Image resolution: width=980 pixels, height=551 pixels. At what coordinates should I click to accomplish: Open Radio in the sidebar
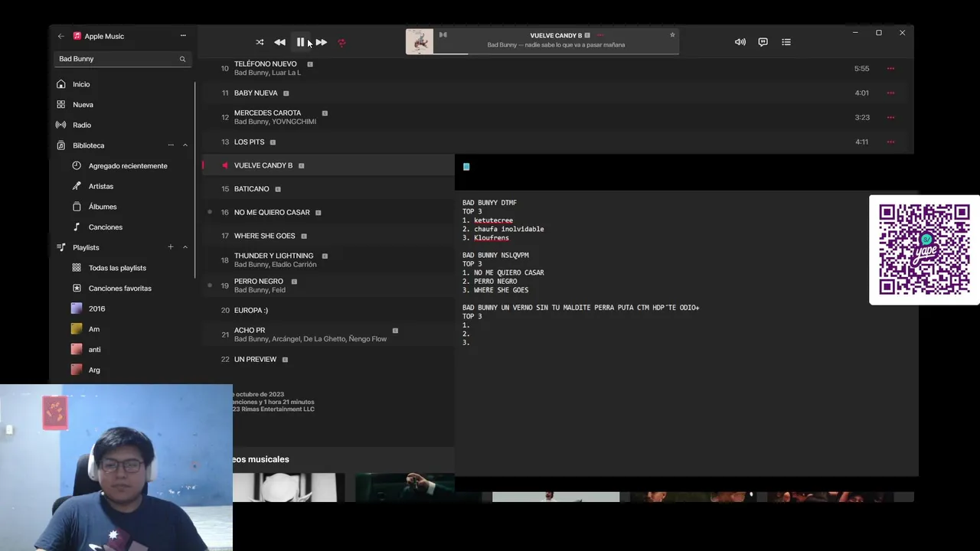click(82, 125)
